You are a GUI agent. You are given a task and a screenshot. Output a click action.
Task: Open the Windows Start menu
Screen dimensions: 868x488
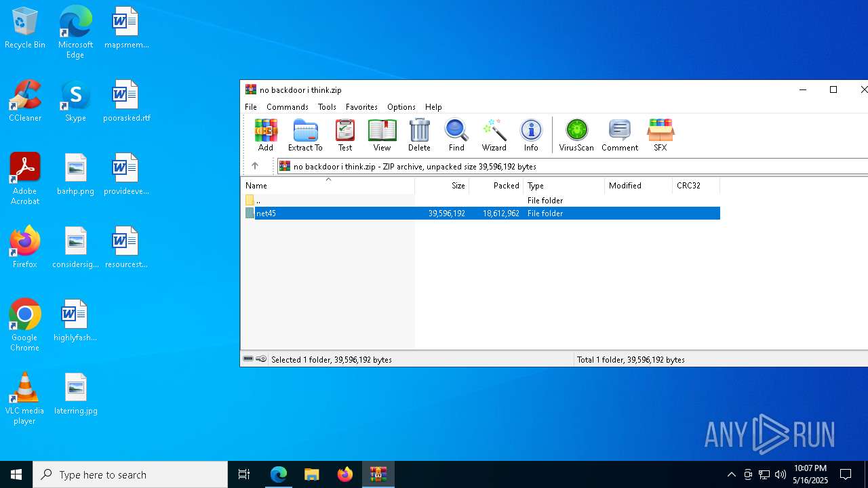[x=16, y=474]
